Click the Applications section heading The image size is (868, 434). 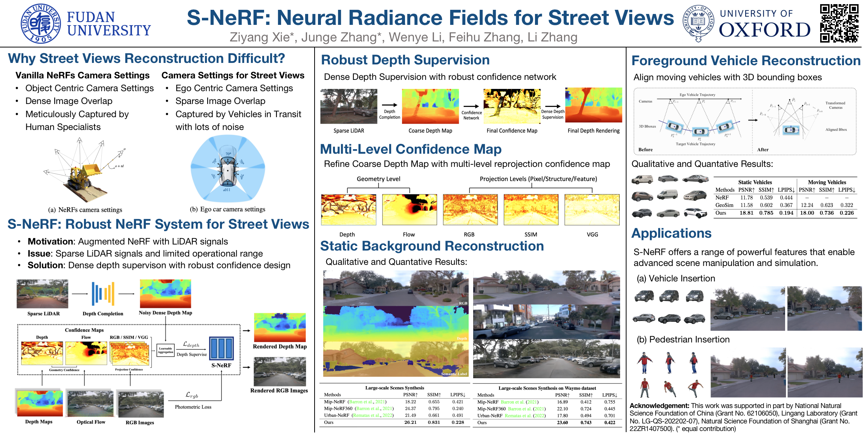click(x=671, y=233)
